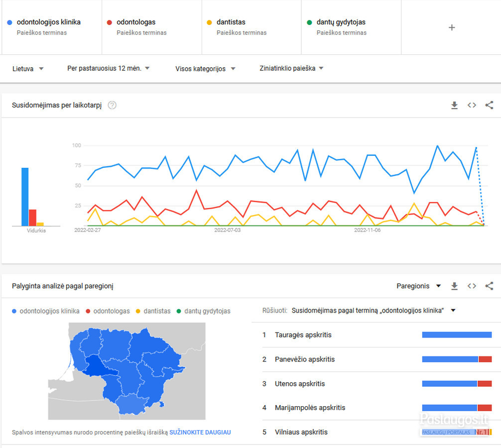Change sorting term via Rūšiuoti dropdown

point(373,311)
